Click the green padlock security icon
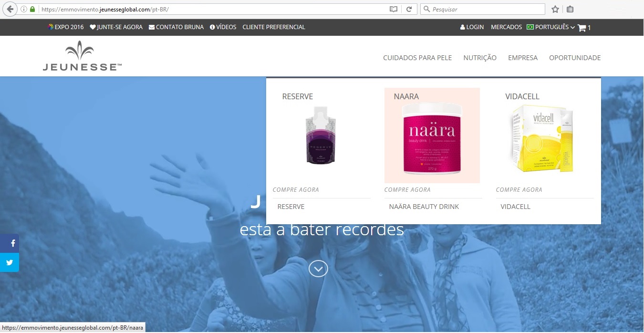This screenshot has width=644, height=333. click(32, 9)
